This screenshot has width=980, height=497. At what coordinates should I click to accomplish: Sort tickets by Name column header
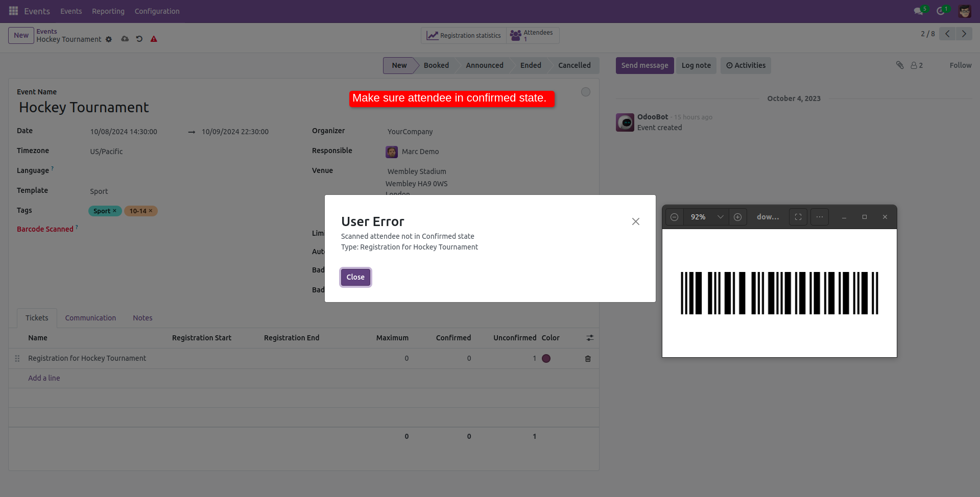38,338
